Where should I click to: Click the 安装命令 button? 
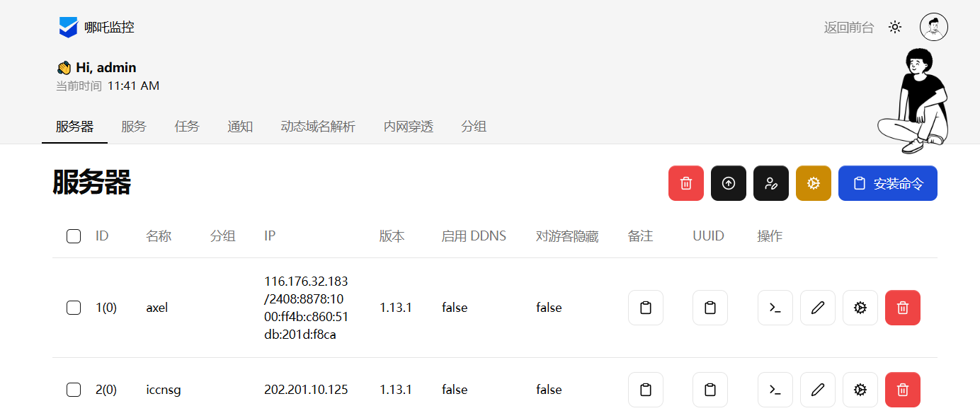click(887, 183)
